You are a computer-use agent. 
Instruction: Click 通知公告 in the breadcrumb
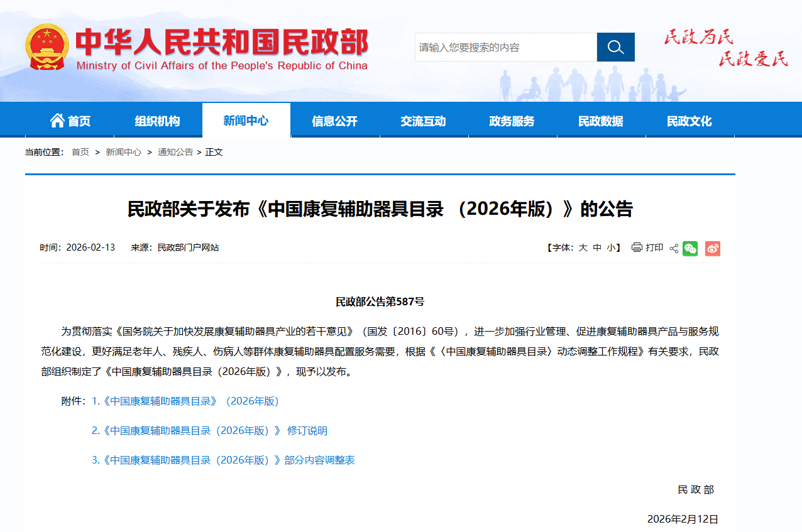click(x=175, y=152)
